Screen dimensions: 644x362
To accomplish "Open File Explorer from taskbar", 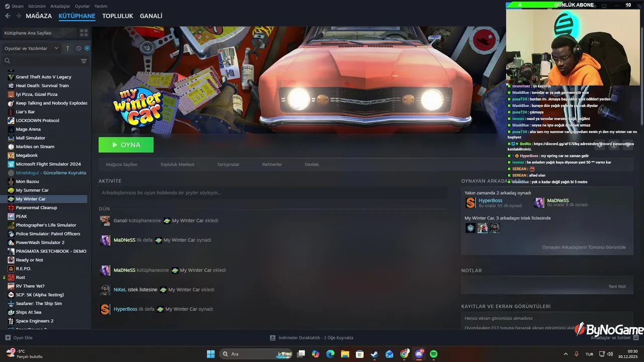I will click(345, 354).
